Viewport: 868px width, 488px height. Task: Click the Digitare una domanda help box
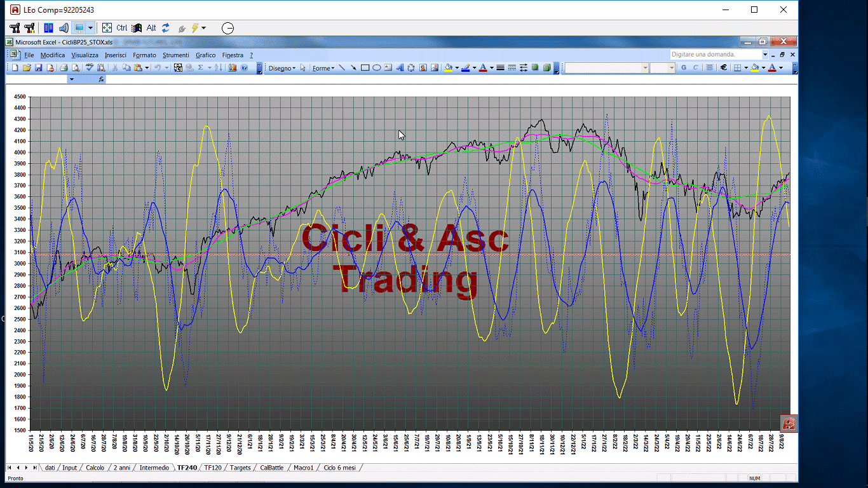715,55
